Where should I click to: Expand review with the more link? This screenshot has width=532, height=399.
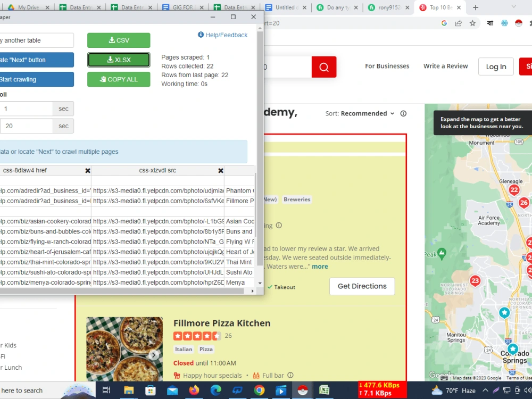[320, 267]
